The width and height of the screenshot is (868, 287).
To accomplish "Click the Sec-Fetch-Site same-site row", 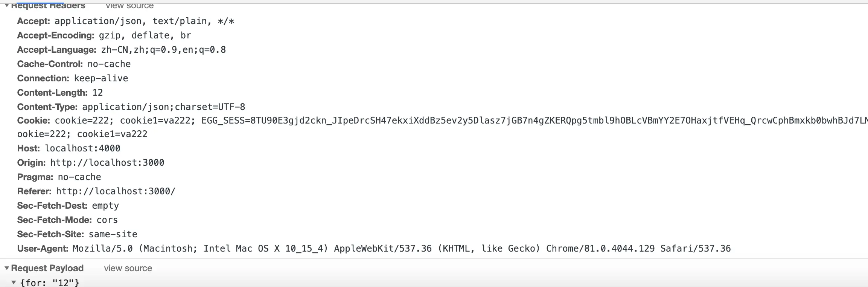I will (x=77, y=234).
